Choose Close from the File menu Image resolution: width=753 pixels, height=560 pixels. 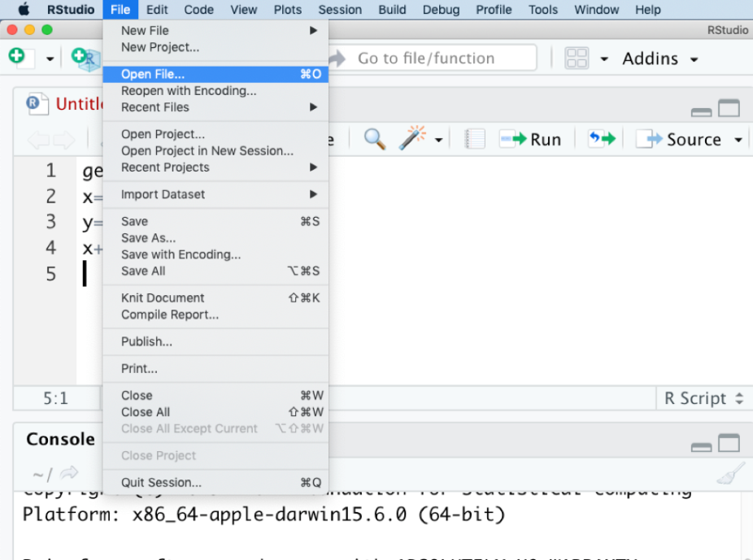pyautogui.click(x=215, y=395)
